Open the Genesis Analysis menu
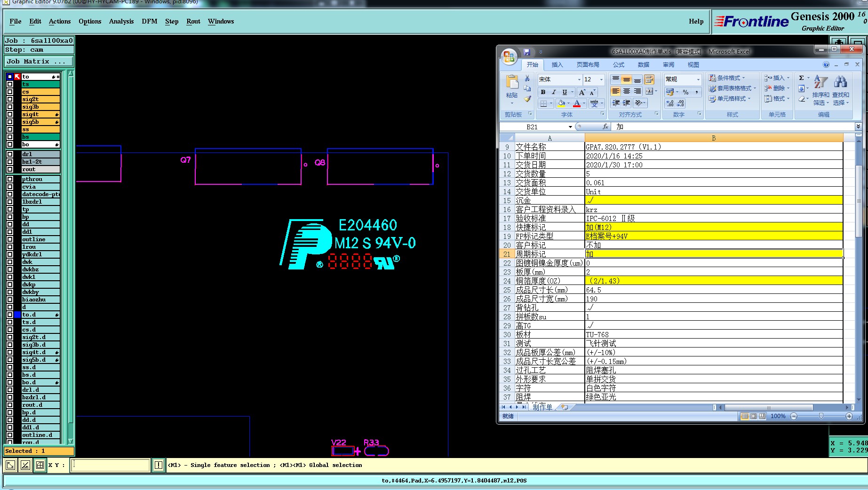Viewport: 868px width, 490px height. [121, 21]
